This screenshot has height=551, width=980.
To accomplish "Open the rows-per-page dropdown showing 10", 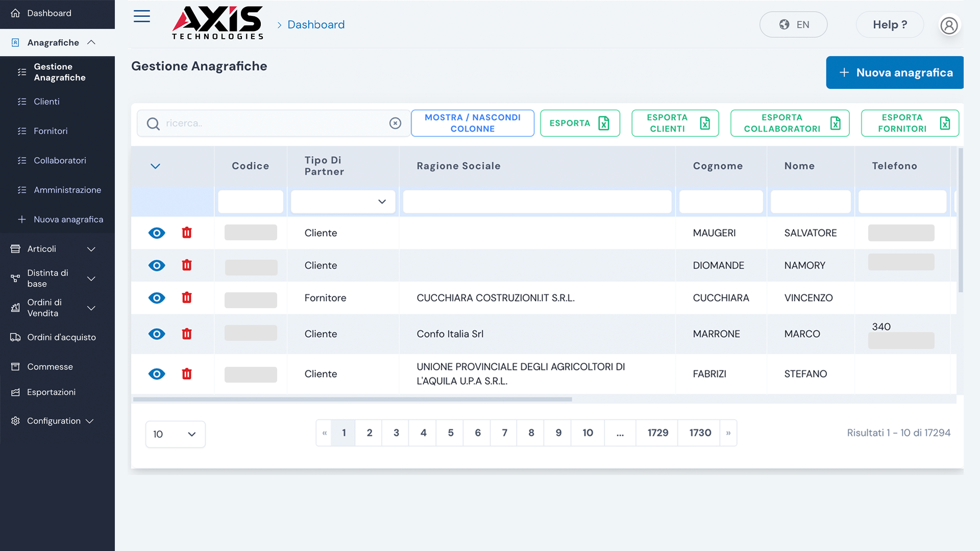I will (175, 434).
